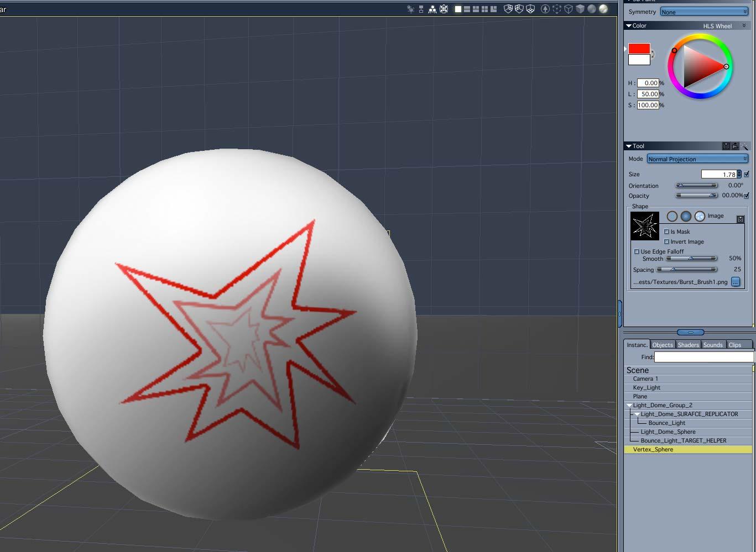Switch to the Sounds tab

(713, 345)
